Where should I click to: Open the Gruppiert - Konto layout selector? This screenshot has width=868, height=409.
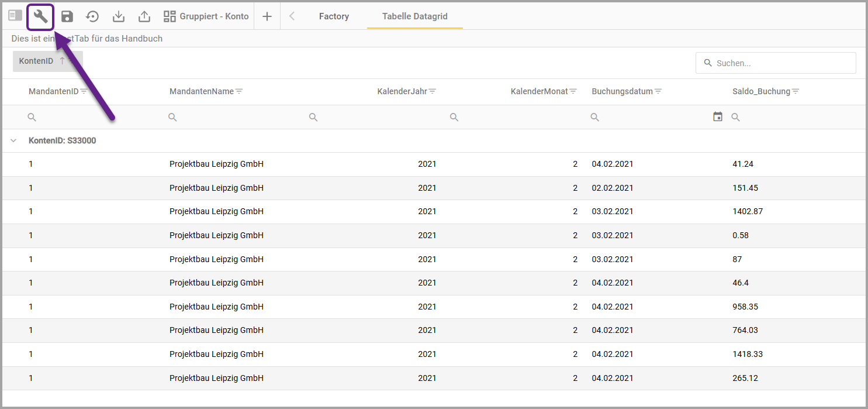pos(206,16)
